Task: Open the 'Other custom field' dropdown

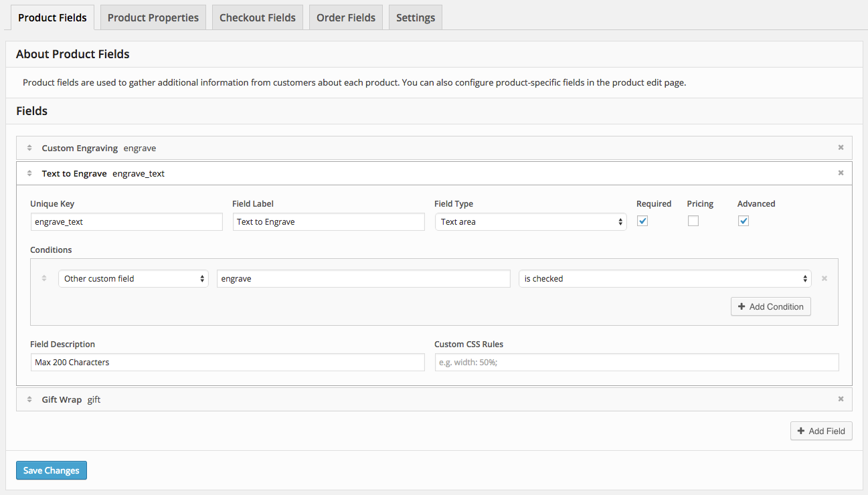Action: (134, 279)
